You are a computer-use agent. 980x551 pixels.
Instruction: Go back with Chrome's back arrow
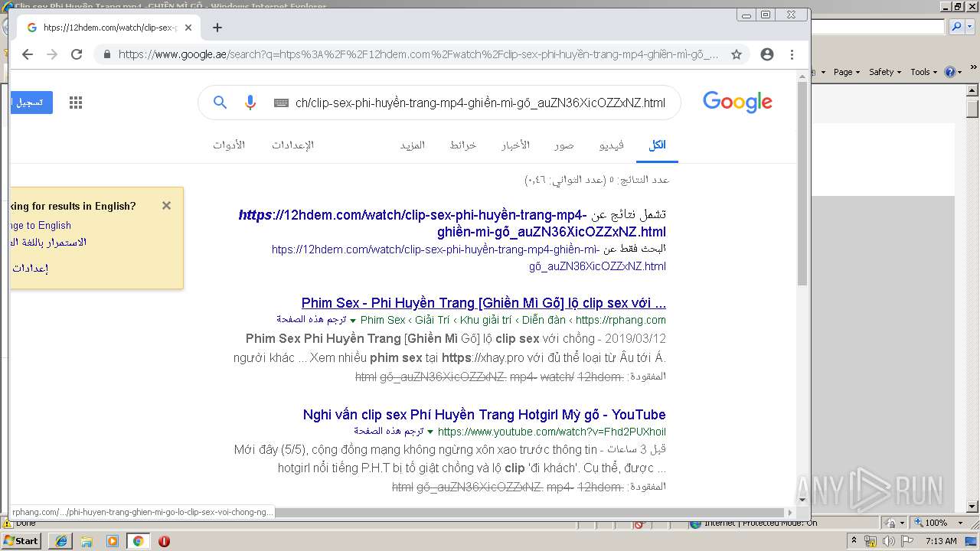(x=28, y=54)
